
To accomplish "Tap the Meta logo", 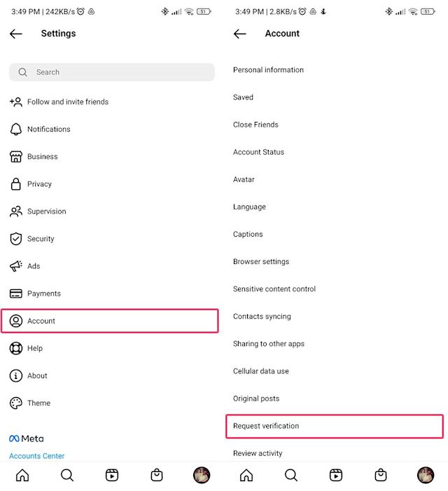I will tap(27, 438).
